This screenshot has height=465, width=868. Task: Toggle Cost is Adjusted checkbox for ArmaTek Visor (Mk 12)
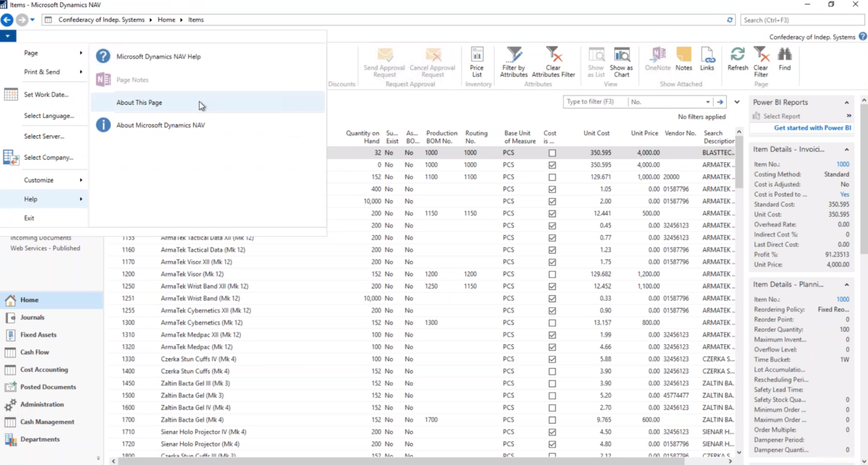553,275
